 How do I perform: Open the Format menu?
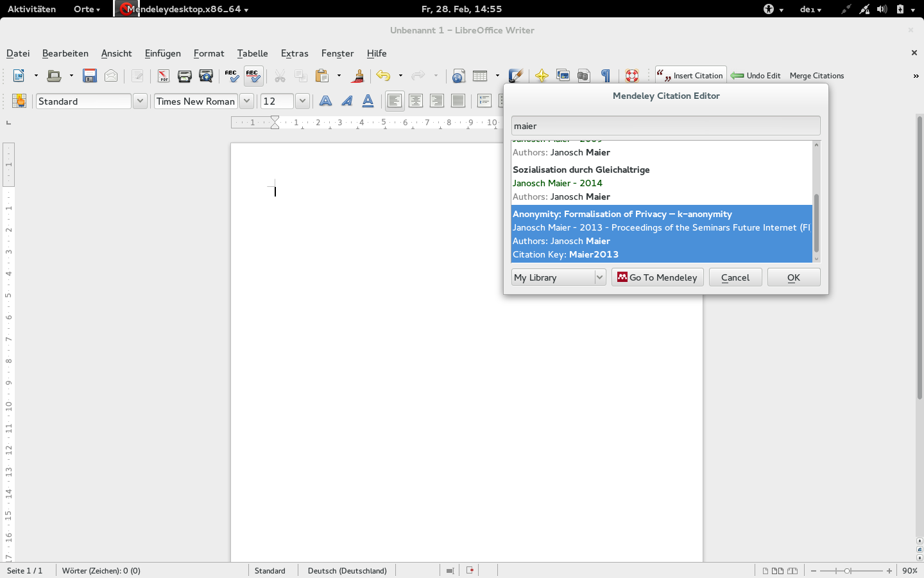click(x=209, y=53)
